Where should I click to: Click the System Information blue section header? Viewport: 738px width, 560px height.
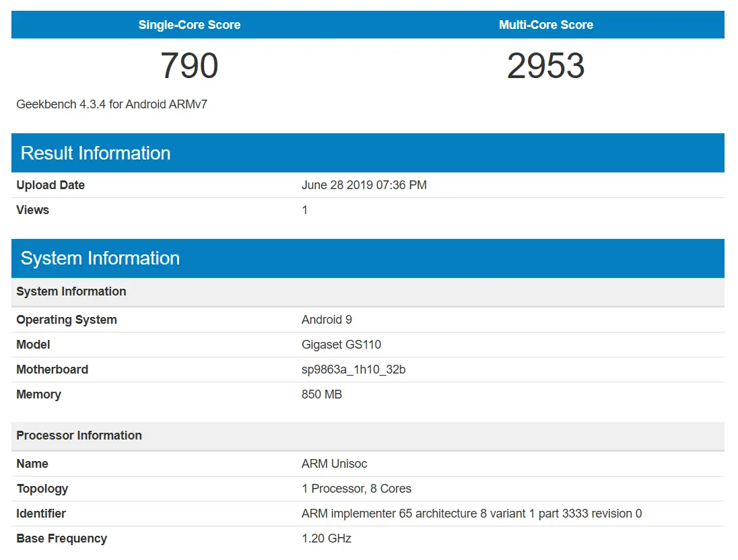point(100,258)
